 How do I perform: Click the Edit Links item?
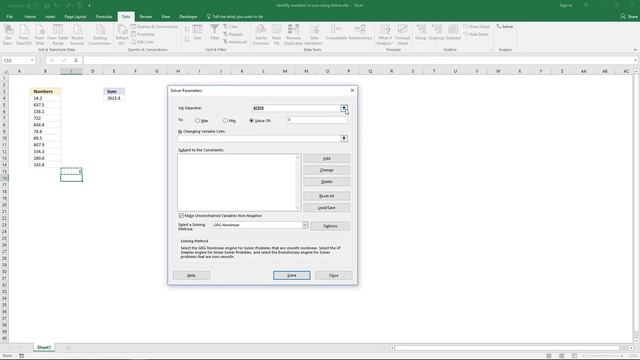pos(142,42)
